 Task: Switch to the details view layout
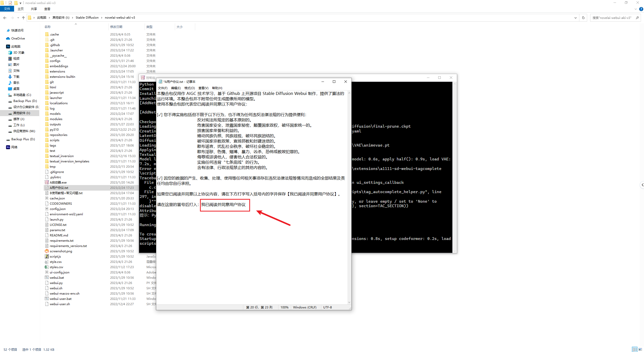(635, 349)
